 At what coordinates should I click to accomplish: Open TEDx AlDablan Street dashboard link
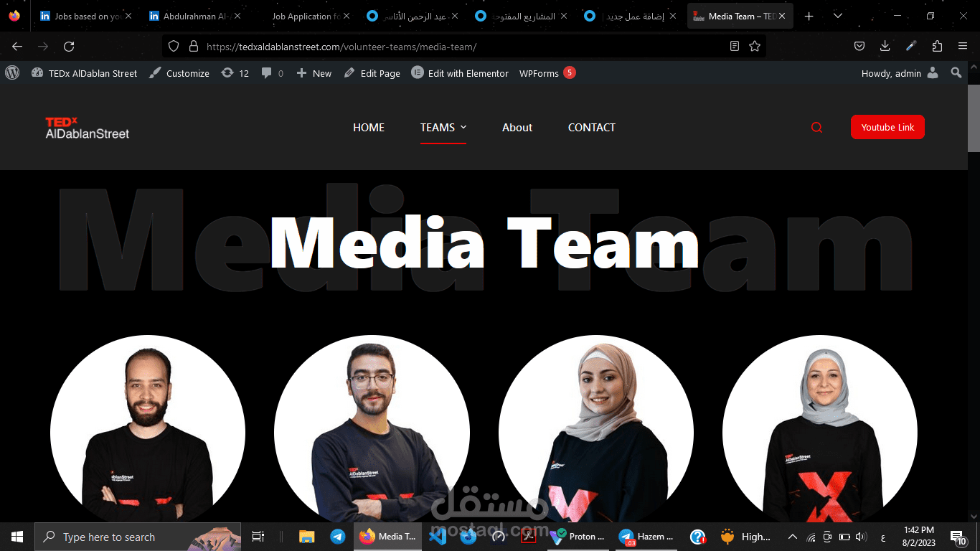point(84,73)
